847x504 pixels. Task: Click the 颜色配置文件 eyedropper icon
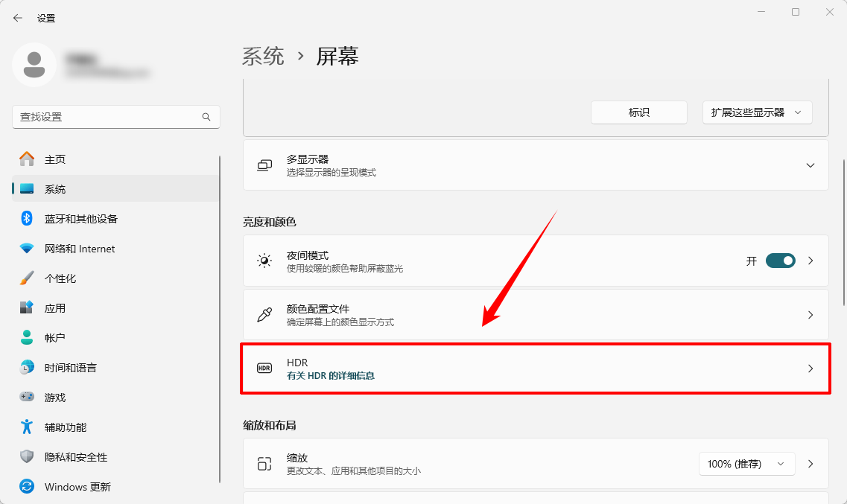pos(264,315)
